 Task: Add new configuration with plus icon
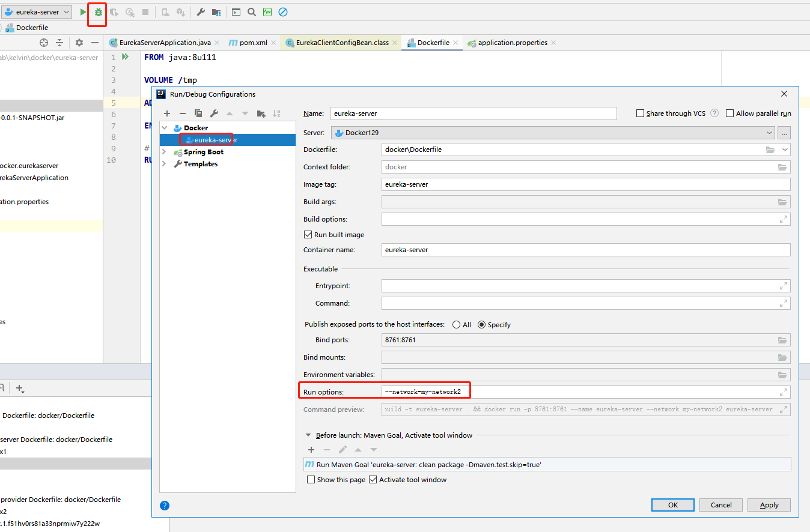point(167,113)
